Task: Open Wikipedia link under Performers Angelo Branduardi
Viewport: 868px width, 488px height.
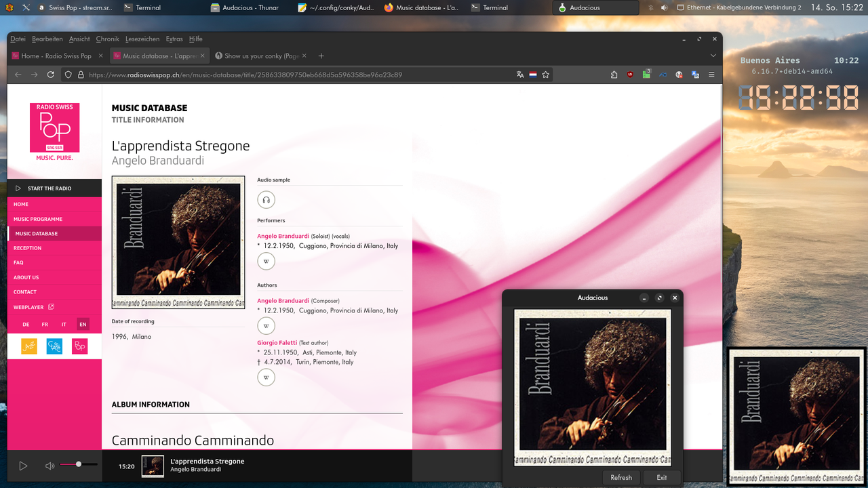Action: pos(266,261)
